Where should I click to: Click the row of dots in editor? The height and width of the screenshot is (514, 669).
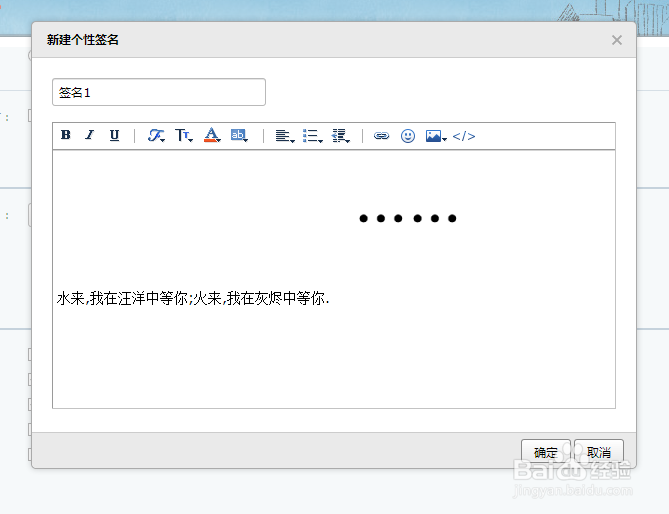point(408,218)
